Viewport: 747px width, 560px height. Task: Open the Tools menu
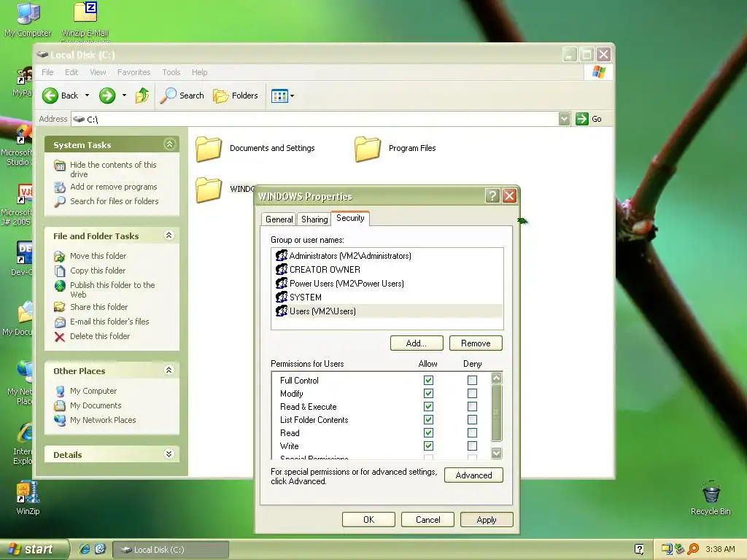tap(171, 72)
